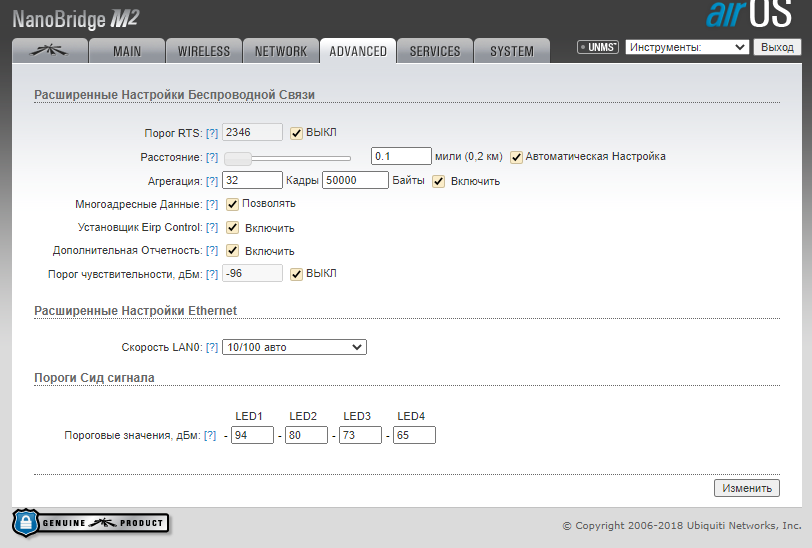This screenshot has height=548, width=812.
Task: Click the Выход logout button
Action: pyautogui.click(x=777, y=47)
